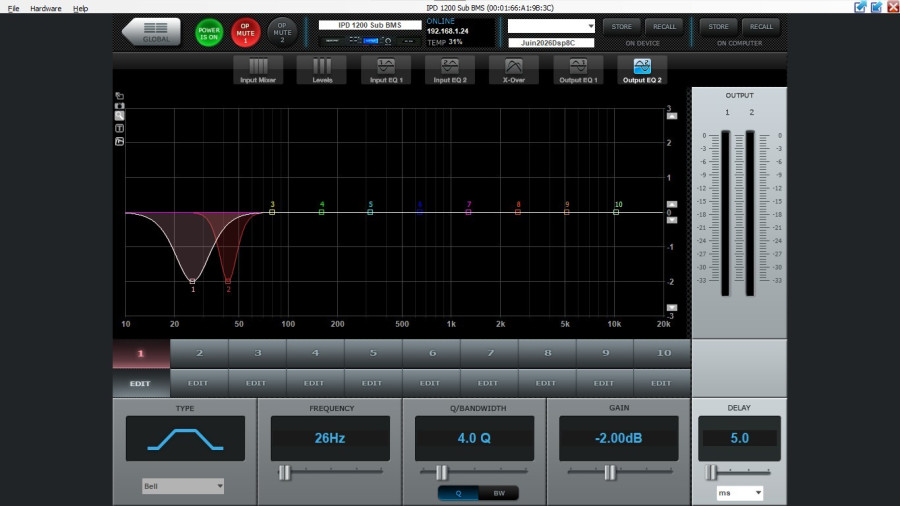
Task: Select EQ band tab 2
Action: pyautogui.click(x=199, y=353)
